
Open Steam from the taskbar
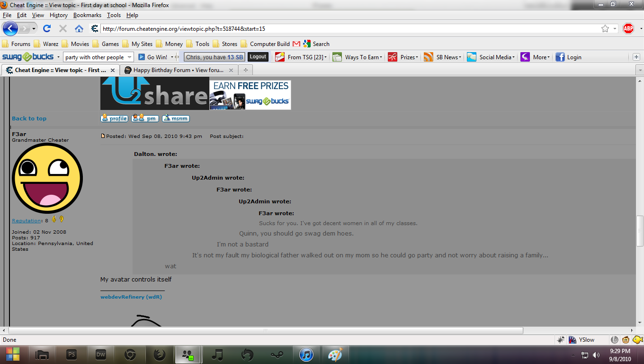pyautogui.click(x=277, y=355)
